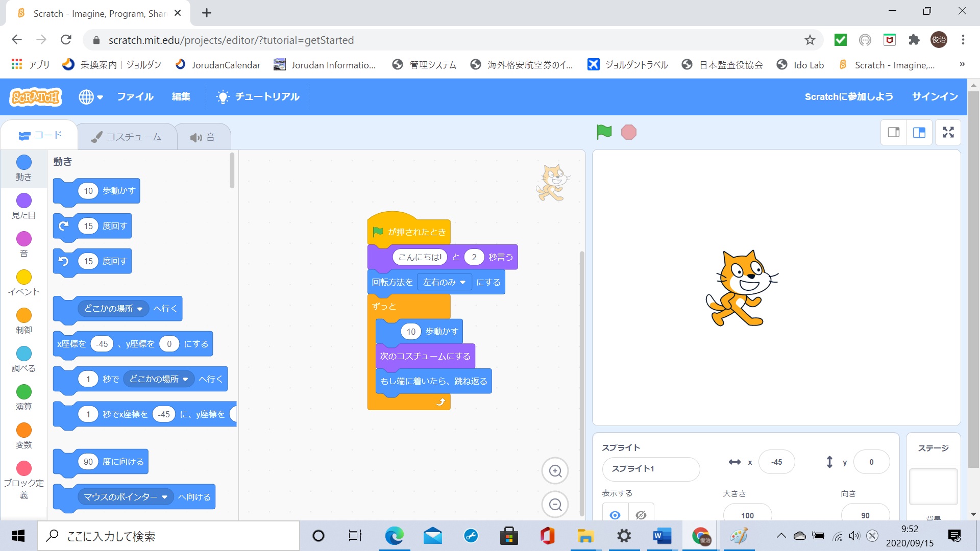Hide the sprite with crossed-eye icon
This screenshot has width=980, height=551.
tap(641, 515)
